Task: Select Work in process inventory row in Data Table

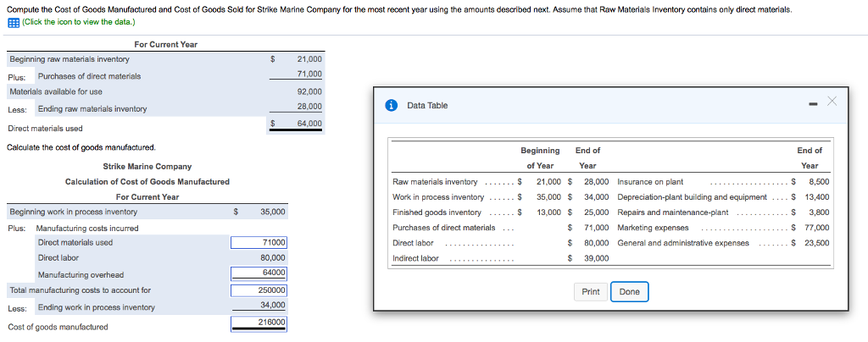Action: point(501,196)
